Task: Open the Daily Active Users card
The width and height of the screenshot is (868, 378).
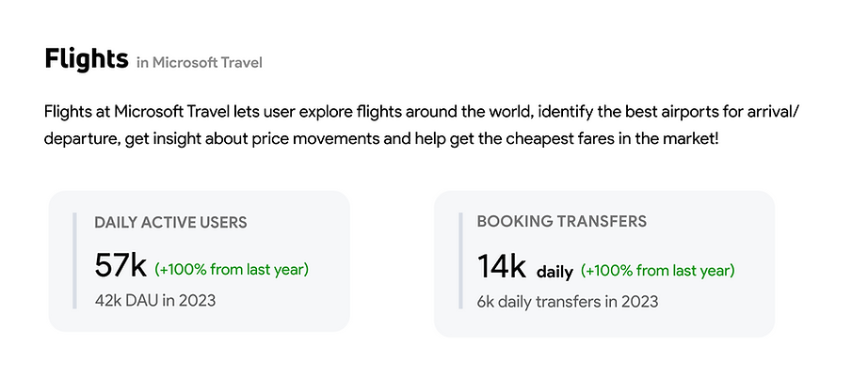Action: (x=200, y=261)
